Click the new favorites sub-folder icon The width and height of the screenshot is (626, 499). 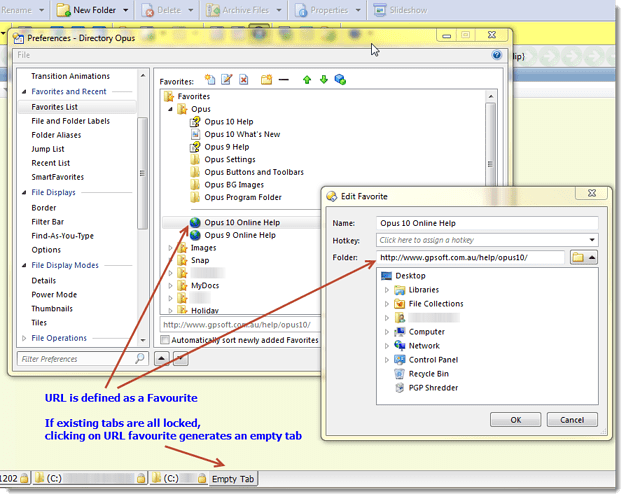click(266, 79)
